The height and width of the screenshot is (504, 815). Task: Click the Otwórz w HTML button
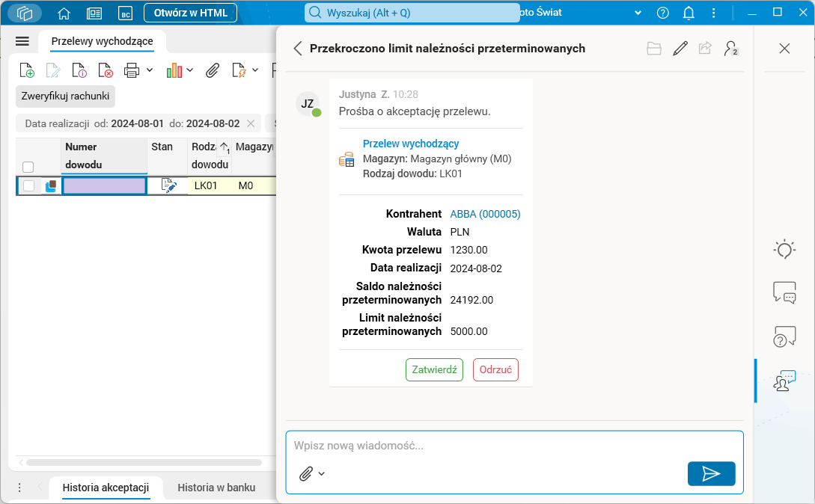[190, 13]
